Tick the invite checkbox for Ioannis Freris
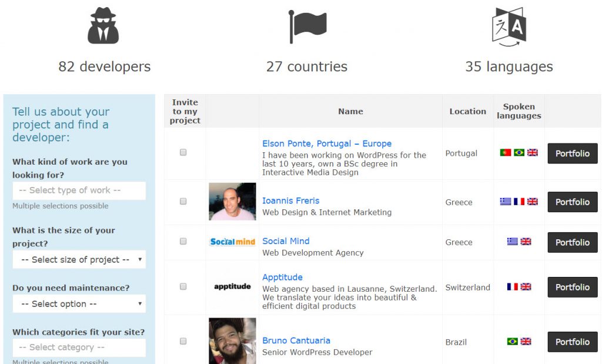This screenshot has width=602, height=364. coord(183,201)
